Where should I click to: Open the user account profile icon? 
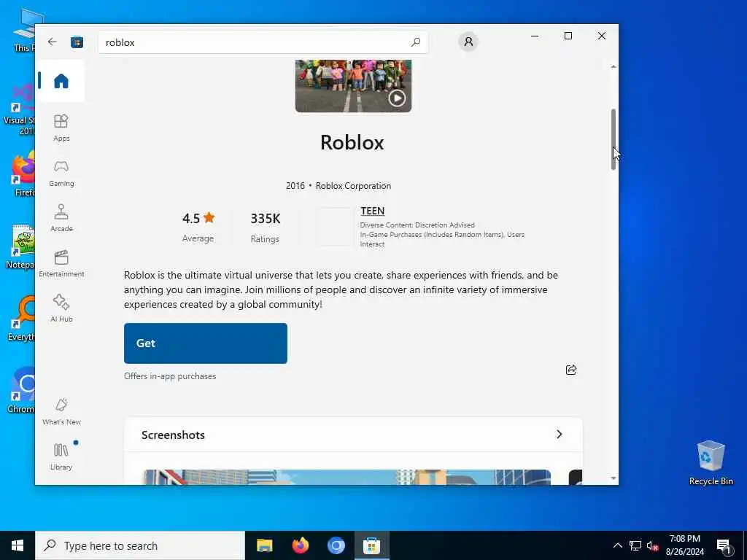click(x=468, y=42)
